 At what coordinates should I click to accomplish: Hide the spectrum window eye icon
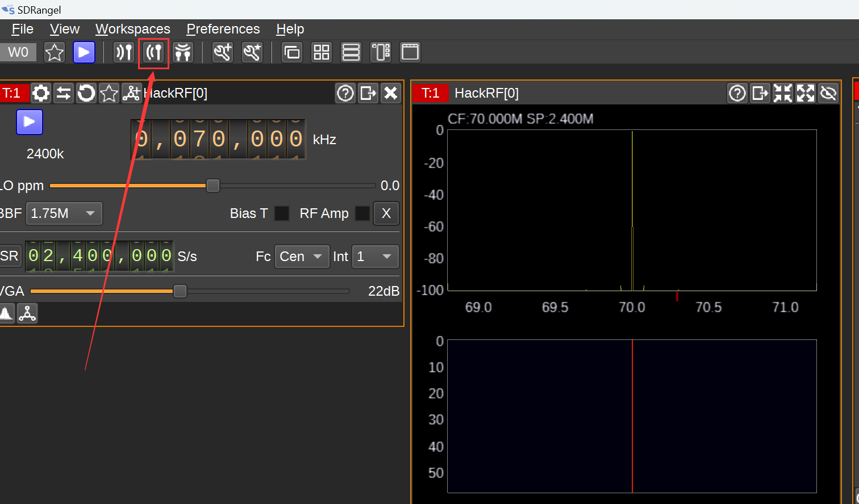click(828, 93)
